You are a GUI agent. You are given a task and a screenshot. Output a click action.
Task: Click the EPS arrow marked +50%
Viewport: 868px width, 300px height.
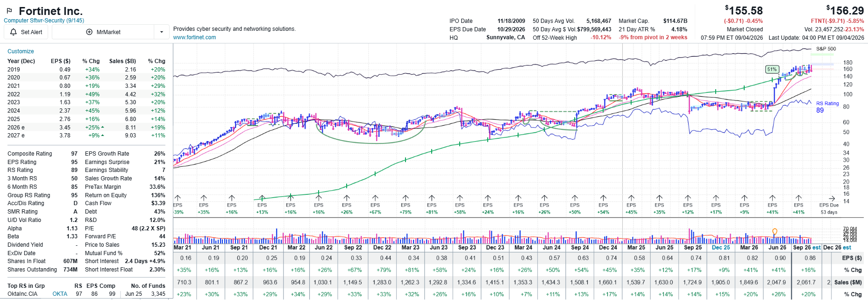pyautogui.click(x=575, y=198)
